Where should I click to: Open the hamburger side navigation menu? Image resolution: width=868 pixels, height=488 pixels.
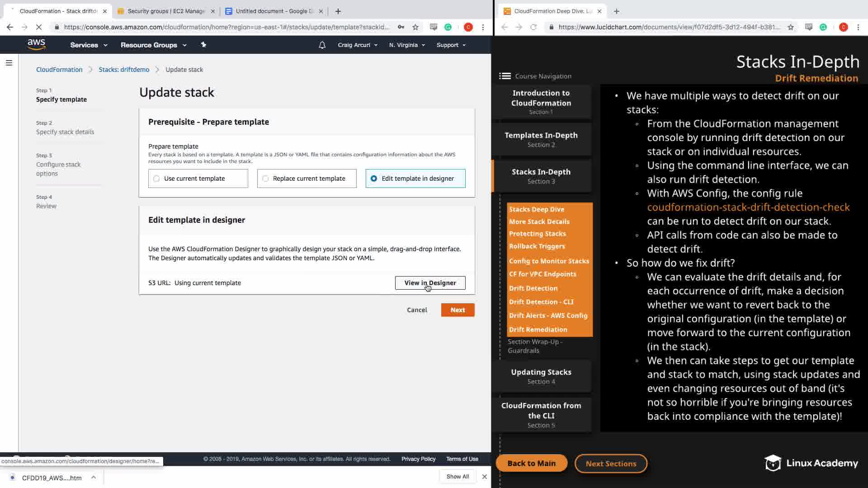tap(9, 63)
